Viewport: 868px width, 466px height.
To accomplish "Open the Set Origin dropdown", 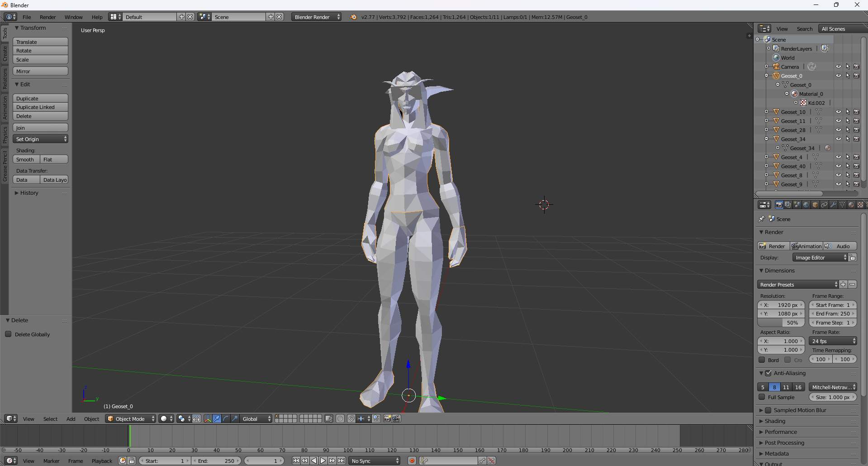I will coord(41,139).
